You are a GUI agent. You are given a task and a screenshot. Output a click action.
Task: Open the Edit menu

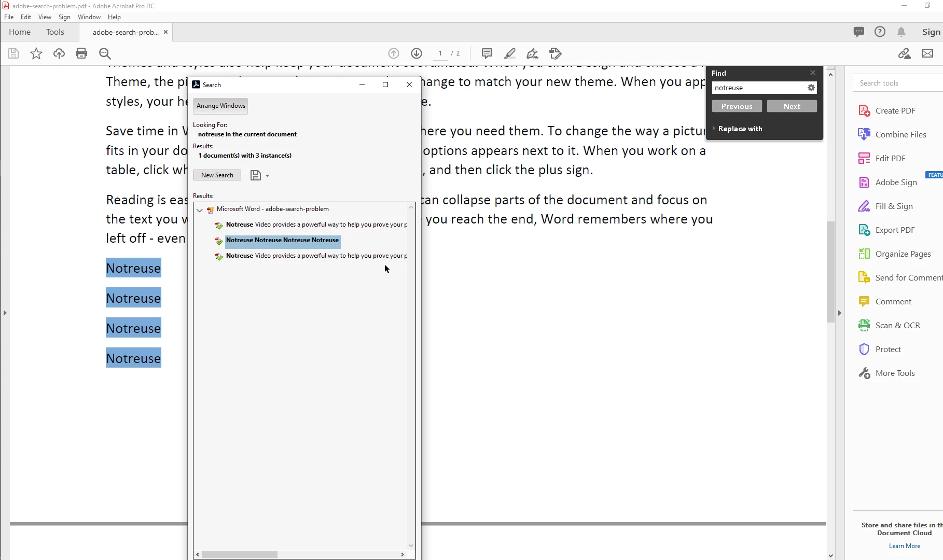pos(26,17)
